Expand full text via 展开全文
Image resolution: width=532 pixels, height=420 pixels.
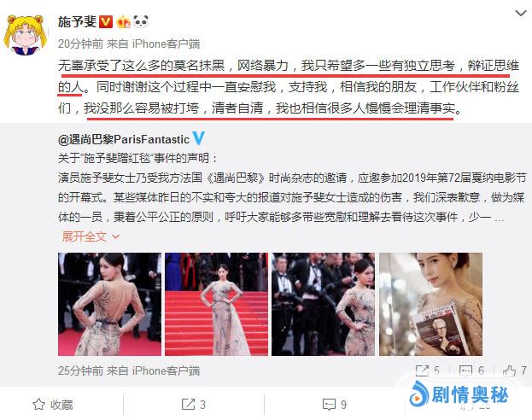[x=91, y=236]
